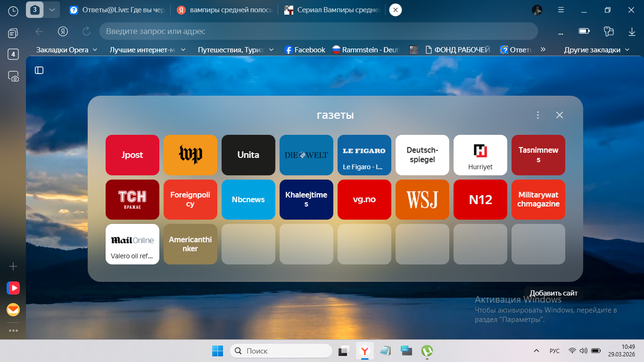
Task: Click the Добавить сайт button
Action: point(553,293)
